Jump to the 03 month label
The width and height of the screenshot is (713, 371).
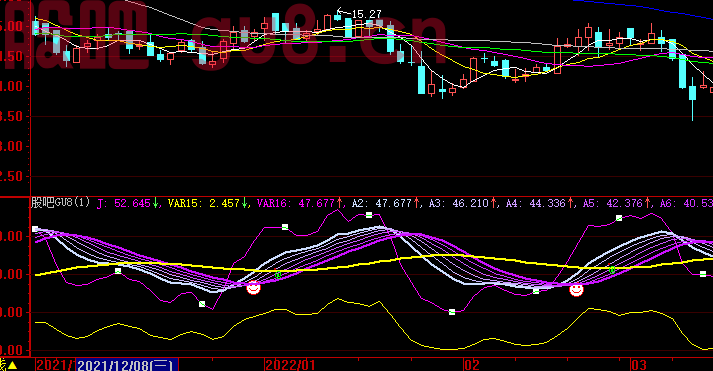click(x=638, y=365)
